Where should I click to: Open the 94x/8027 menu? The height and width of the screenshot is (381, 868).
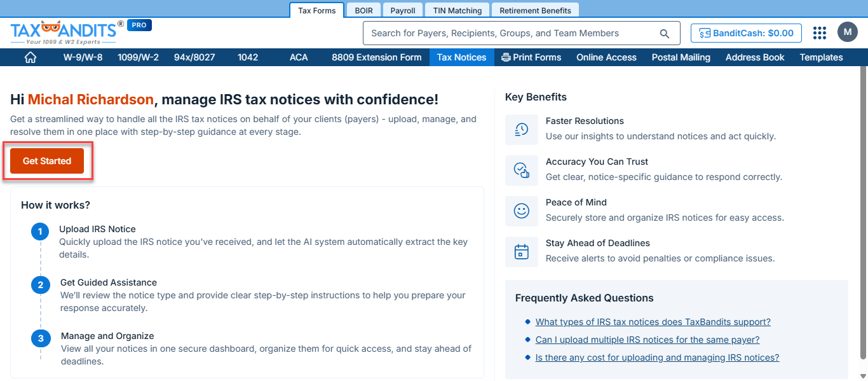click(x=194, y=57)
